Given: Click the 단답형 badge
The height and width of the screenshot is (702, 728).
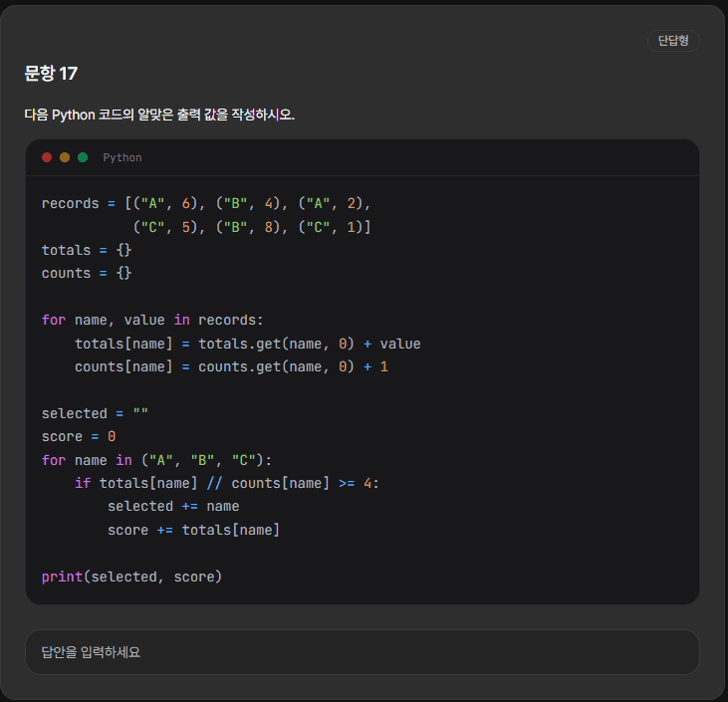Looking at the screenshot, I should coord(673,41).
